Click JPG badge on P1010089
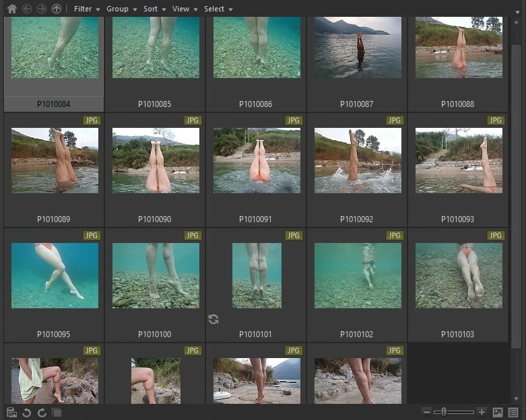526x420 pixels. [92, 120]
